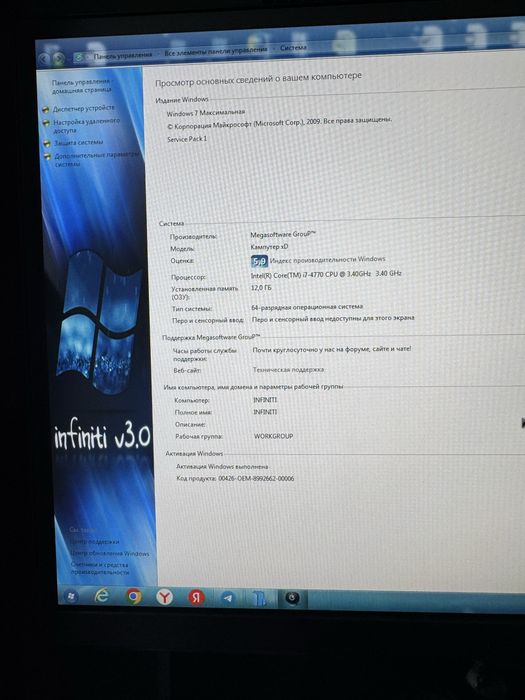Click INFINITI in the Компьютер row
The height and width of the screenshot is (700, 525).
tap(265, 400)
